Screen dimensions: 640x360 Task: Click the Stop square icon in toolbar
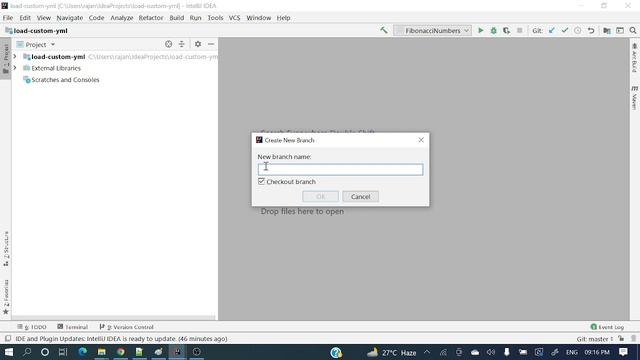click(x=520, y=31)
